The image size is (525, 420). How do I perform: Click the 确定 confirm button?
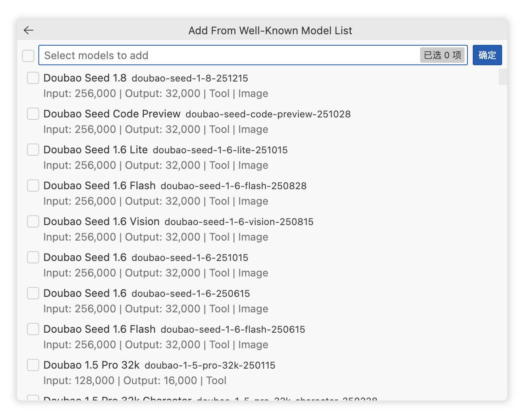point(487,55)
